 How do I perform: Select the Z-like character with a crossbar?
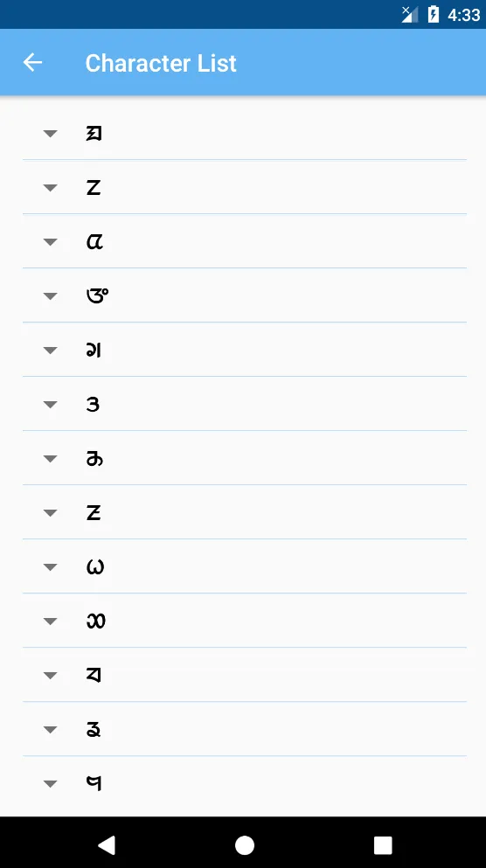pyautogui.click(x=93, y=512)
